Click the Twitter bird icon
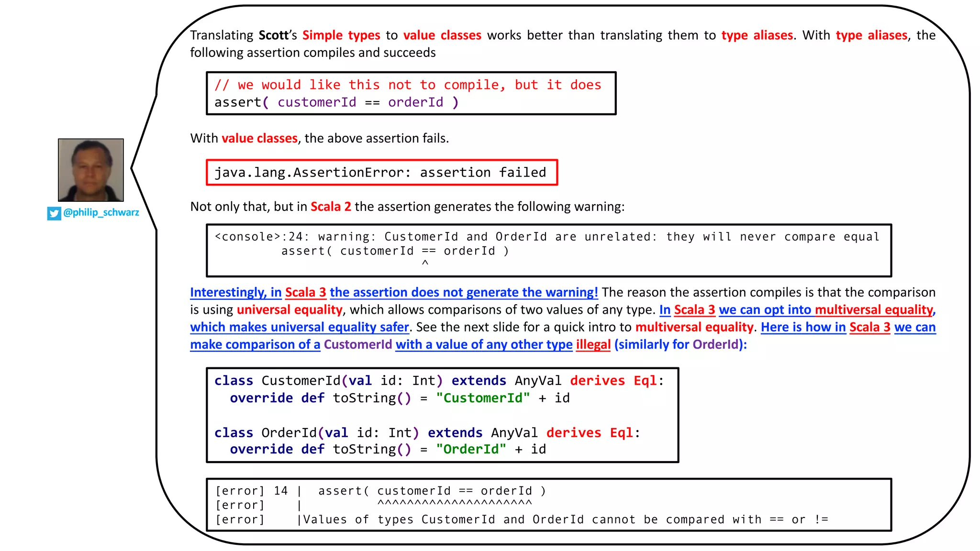 click(x=54, y=213)
